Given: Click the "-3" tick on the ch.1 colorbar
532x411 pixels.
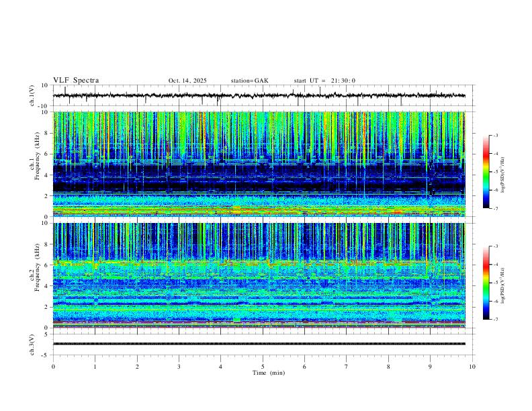Looking at the screenshot, I should coord(495,135).
